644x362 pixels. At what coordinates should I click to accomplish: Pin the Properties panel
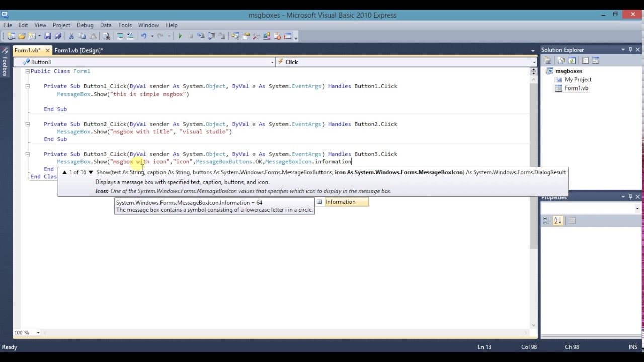click(x=630, y=197)
